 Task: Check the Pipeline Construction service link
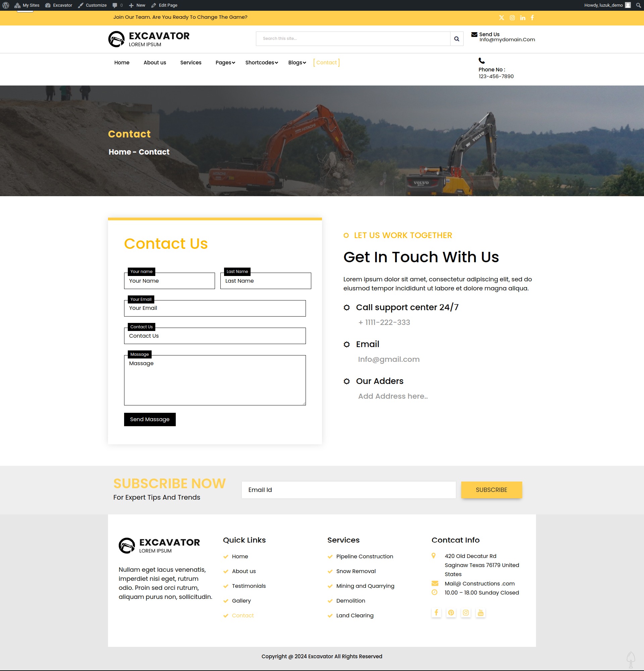pos(364,556)
